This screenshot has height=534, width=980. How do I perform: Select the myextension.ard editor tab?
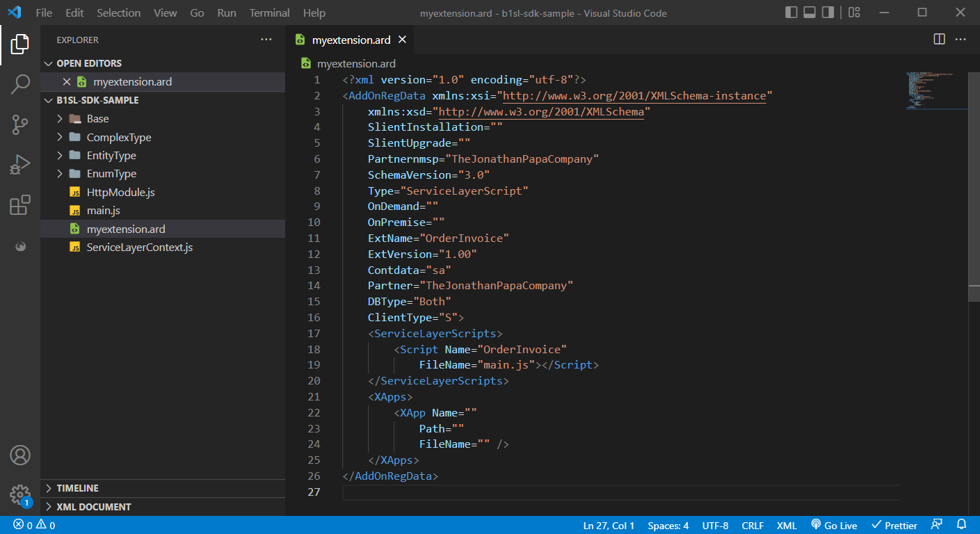[x=351, y=40]
